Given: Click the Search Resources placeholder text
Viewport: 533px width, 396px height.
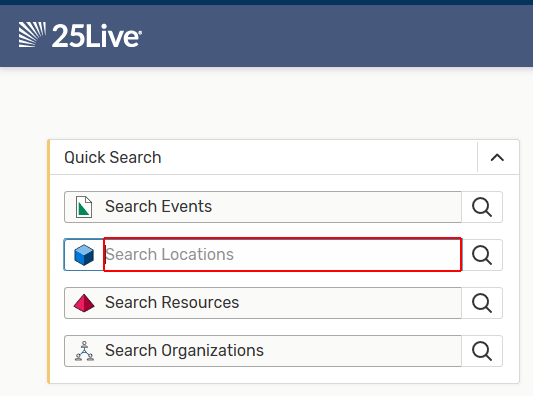Looking at the screenshot, I should pos(172,302).
